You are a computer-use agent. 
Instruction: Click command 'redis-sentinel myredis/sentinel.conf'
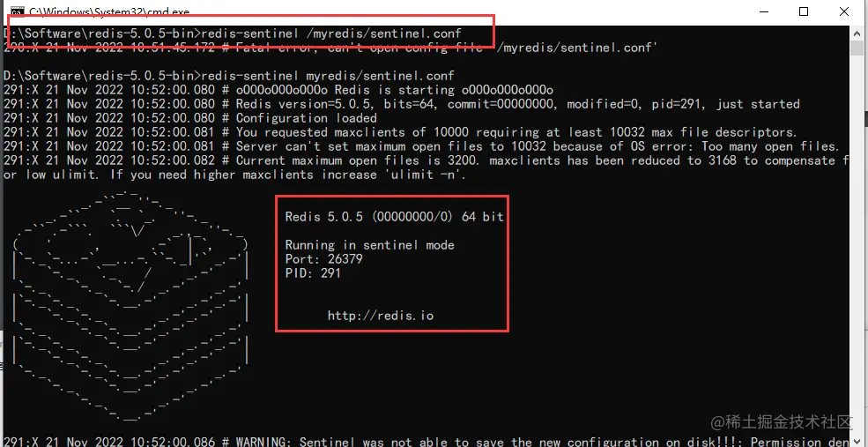tap(328, 75)
